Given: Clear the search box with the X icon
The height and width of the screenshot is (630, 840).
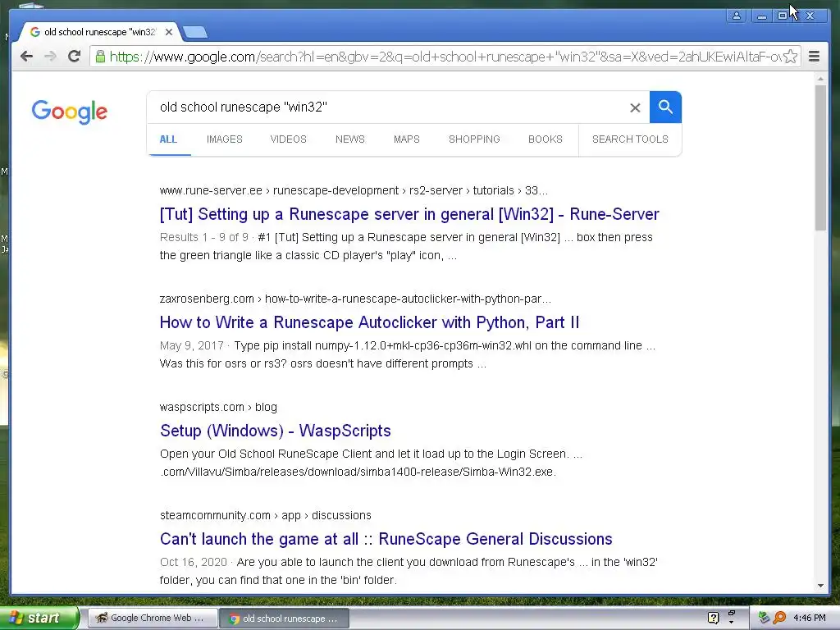Looking at the screenshot, I should 635,107.
